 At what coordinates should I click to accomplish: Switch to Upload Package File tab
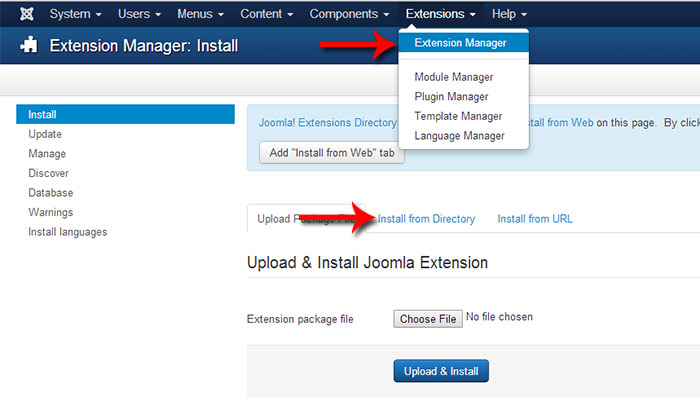[306, 219]
